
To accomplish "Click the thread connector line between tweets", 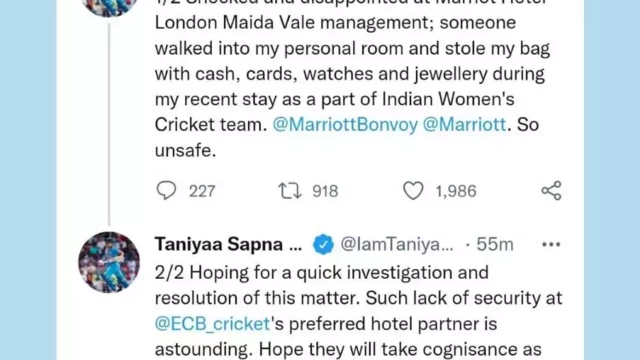I will [109, 124].
